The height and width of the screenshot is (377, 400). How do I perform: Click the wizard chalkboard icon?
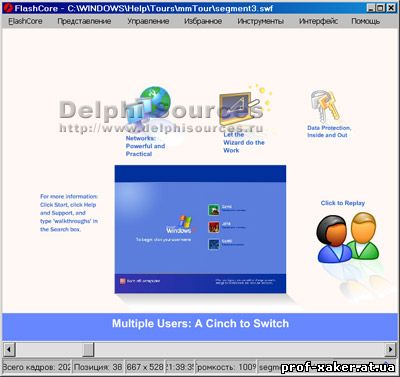(239, 108)
